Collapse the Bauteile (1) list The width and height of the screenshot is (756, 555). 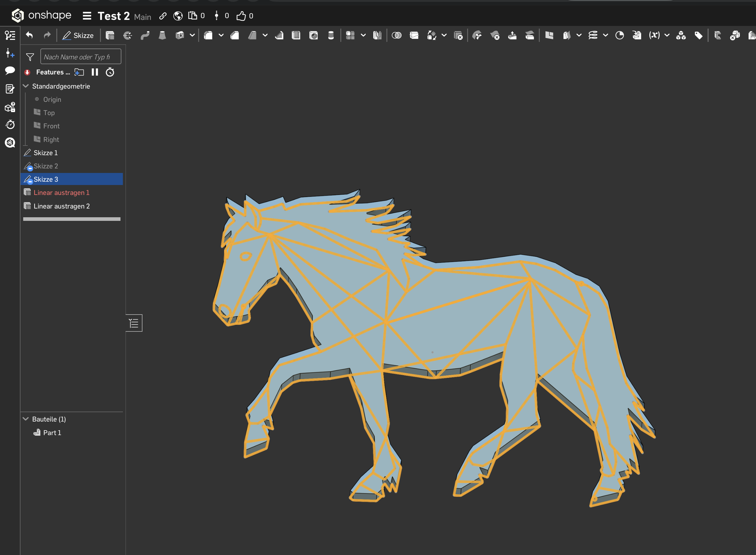[26, 419]
